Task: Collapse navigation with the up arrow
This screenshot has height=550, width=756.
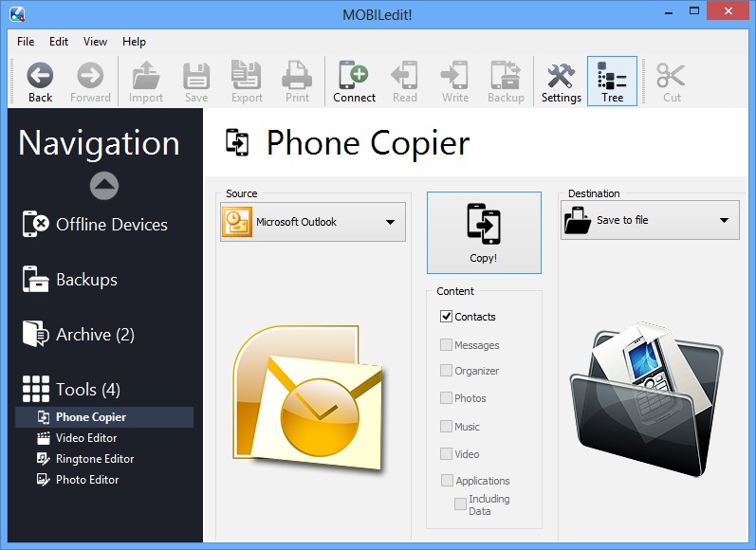Action: pyautogui.click(x=103, y=185)
